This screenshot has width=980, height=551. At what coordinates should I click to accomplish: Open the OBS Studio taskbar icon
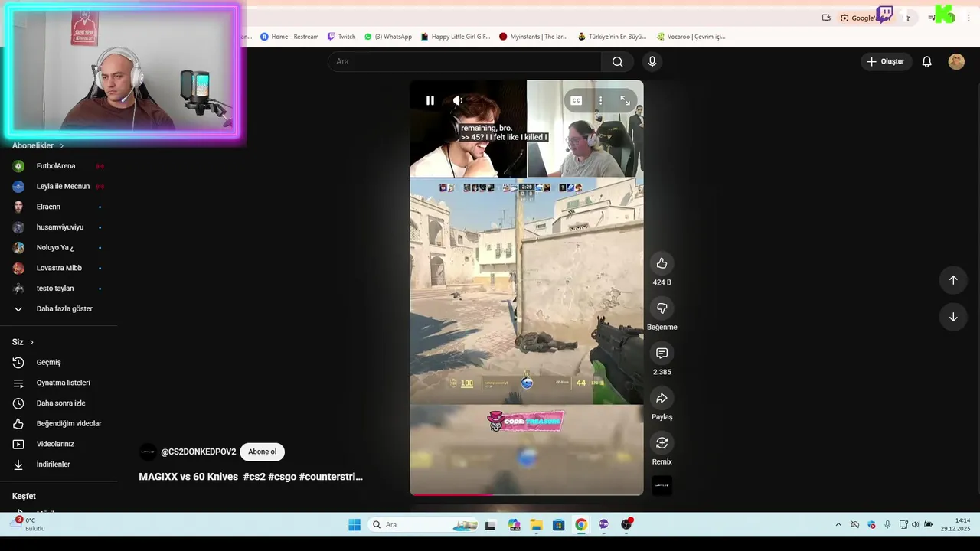point(627,524)
